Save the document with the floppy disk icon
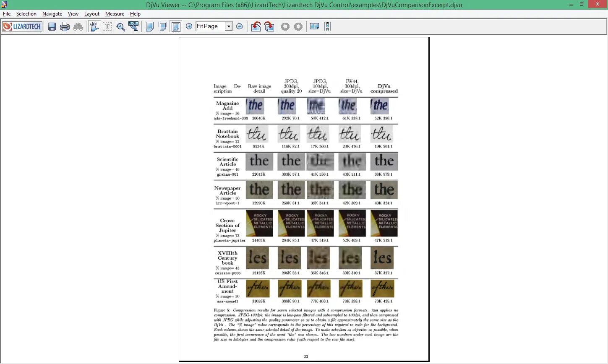 coord(52,27)
